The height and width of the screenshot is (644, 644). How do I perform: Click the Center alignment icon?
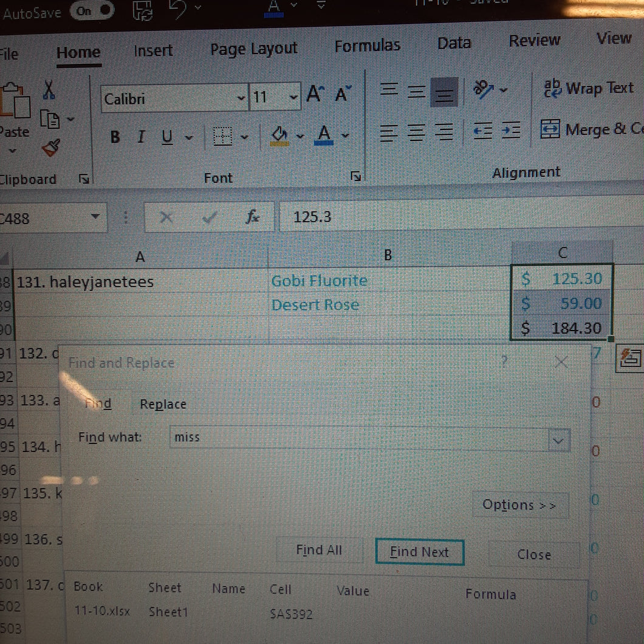(416, 132)
